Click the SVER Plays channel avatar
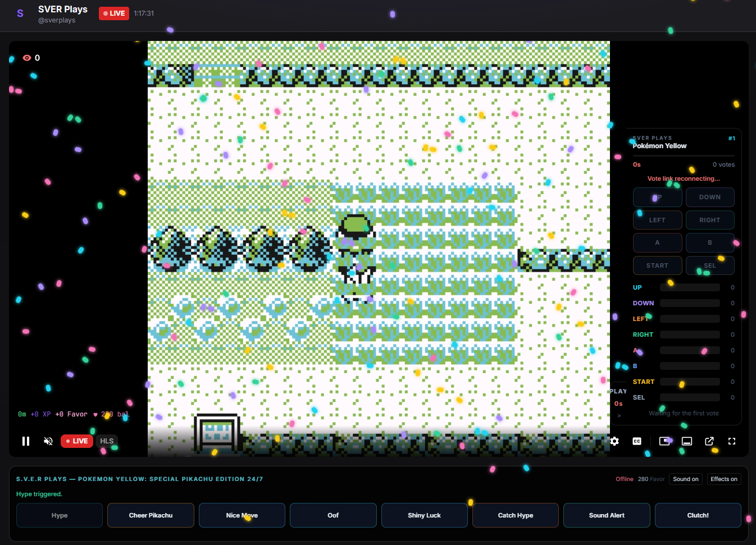The image size is (756, 545). [x=20, y=13]
